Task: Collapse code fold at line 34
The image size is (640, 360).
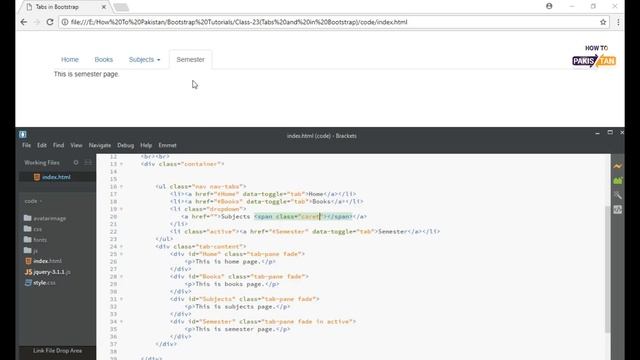Action: [121, 322]
